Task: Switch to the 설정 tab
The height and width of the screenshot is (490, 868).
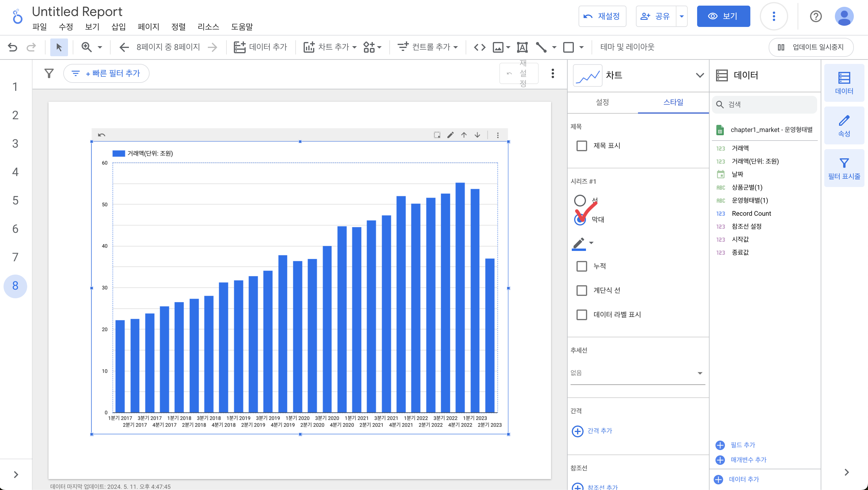Action: 602,102
